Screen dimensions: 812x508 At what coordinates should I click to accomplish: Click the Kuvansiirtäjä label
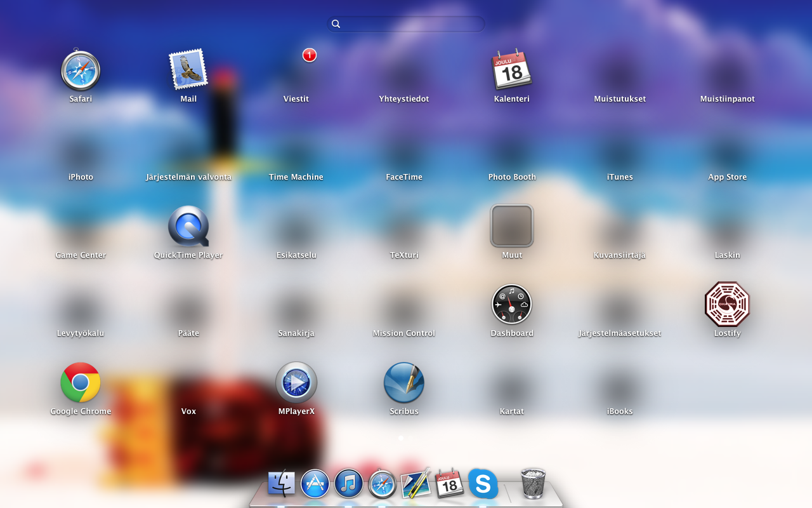[620, 255]
